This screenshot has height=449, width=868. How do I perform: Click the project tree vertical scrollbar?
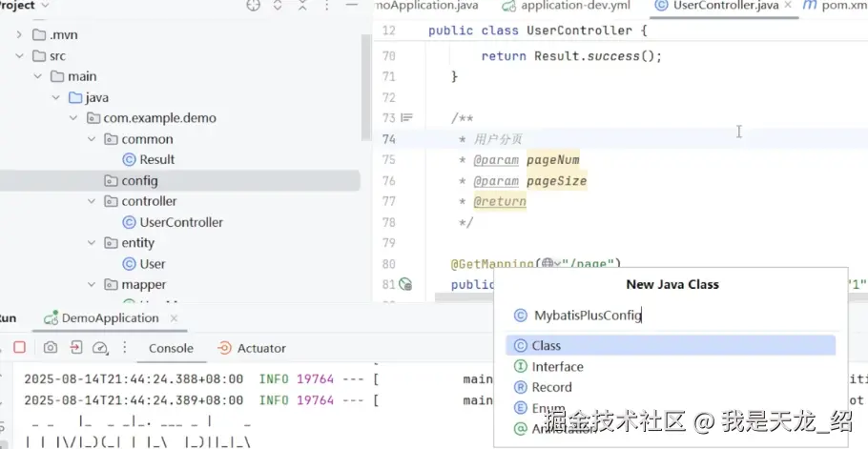[366, 89]
